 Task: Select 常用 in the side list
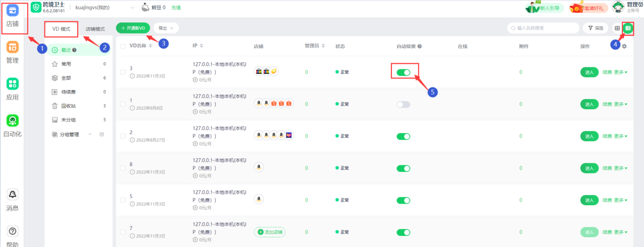(x=79, y=64)
